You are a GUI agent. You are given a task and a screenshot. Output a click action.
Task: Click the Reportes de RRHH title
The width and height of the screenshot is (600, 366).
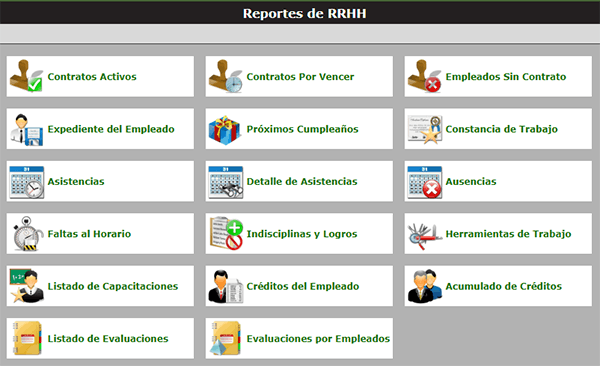click(x=305, y=13)
